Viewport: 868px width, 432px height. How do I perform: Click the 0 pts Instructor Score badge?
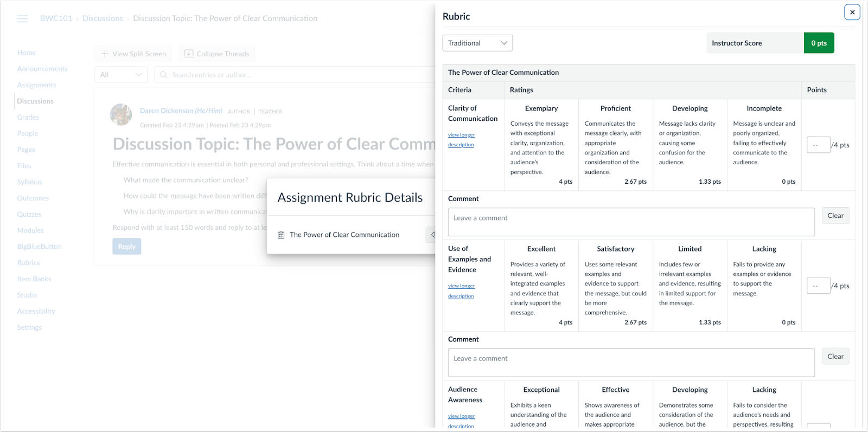[x=819, y=43]
